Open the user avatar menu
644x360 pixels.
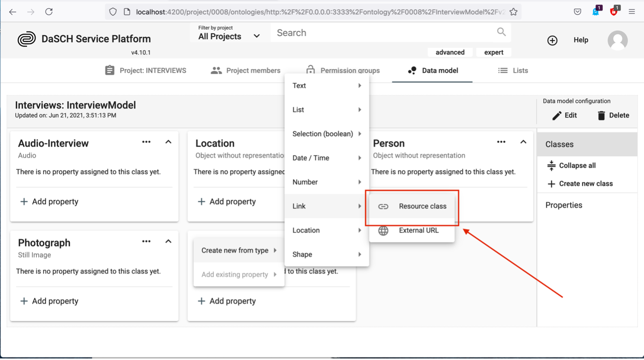pos(617,40)
